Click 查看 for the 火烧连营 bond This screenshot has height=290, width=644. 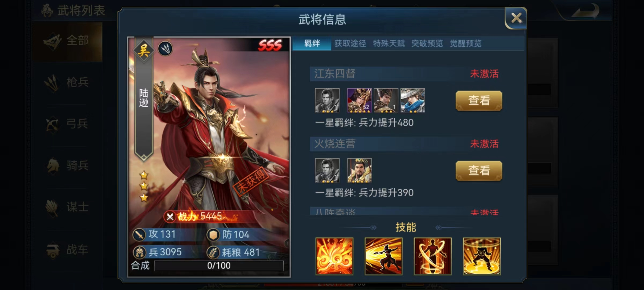tap(479, 171)
